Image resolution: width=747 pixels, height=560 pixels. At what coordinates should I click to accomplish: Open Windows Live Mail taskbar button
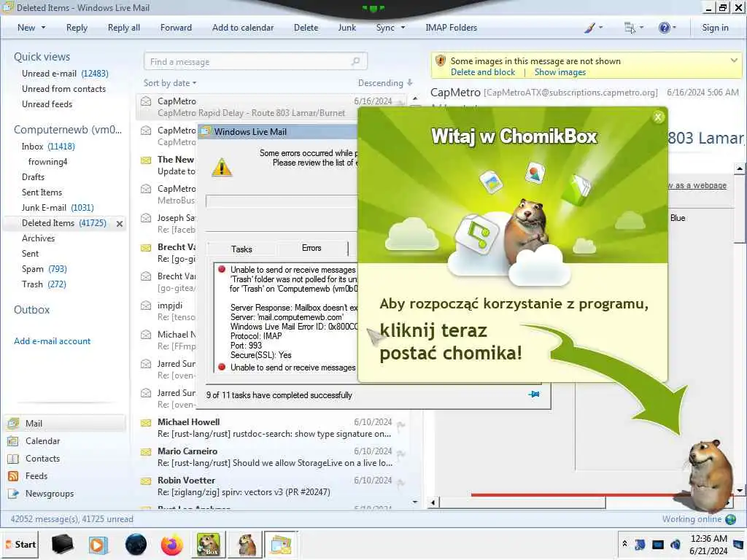click(281, 544)
